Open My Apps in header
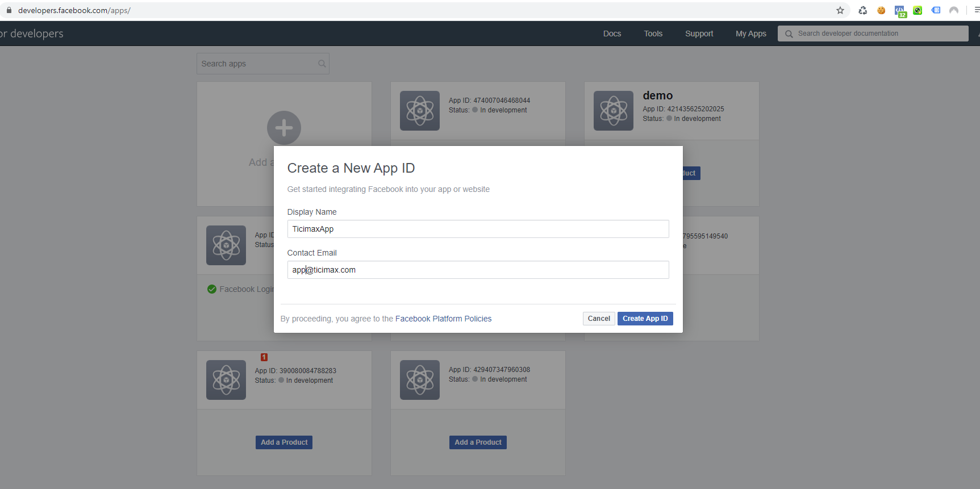This screenshot has width=980, height=489. (750, 34)
